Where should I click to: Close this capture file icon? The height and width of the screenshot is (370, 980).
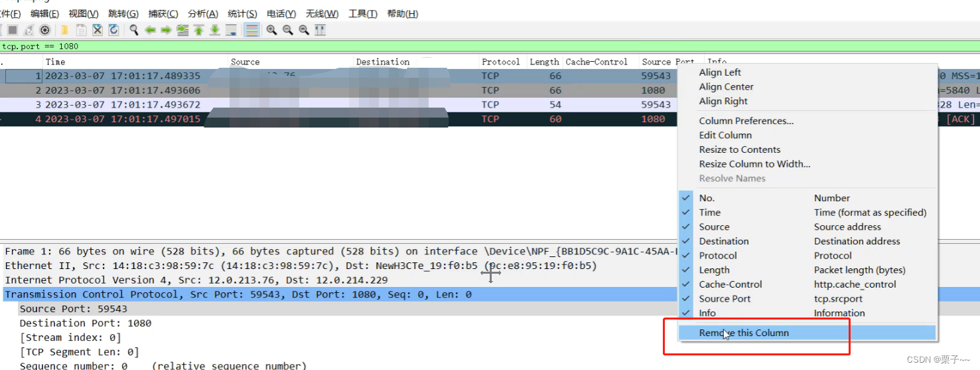(97, 30)
